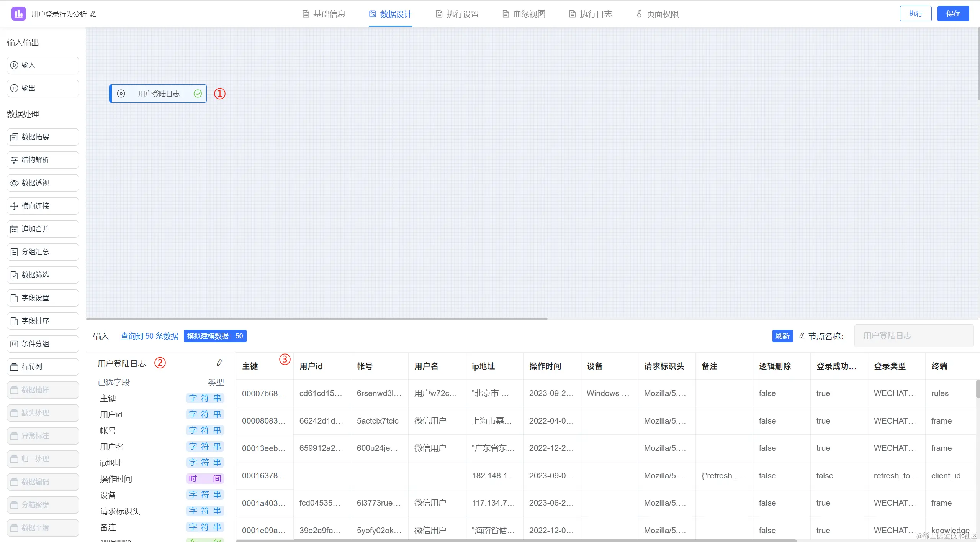The width and height of the screenshot is (980, 542).
Task: Click the 节点名称 input field
Action: (x=913, y=336)
